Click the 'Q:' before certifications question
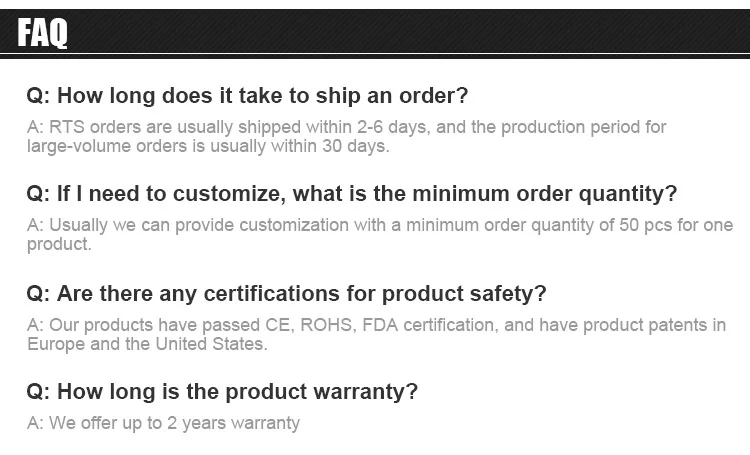Viewport: 750px width, 455px height. (x=38, y=294)
